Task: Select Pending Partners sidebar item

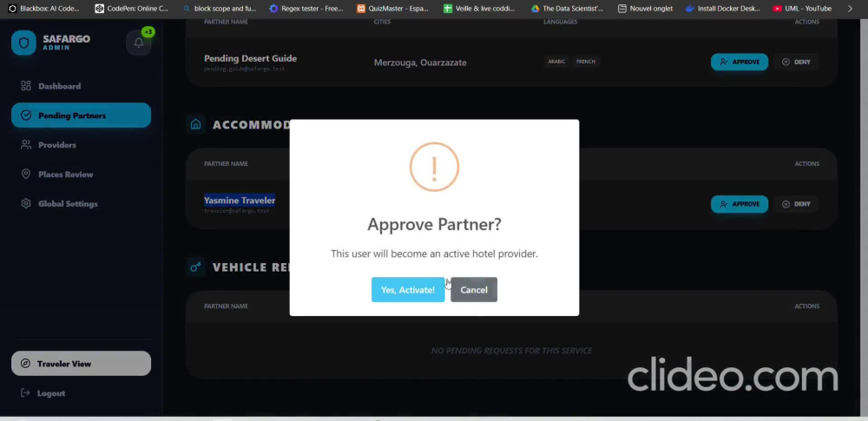Action: [82, 115]
